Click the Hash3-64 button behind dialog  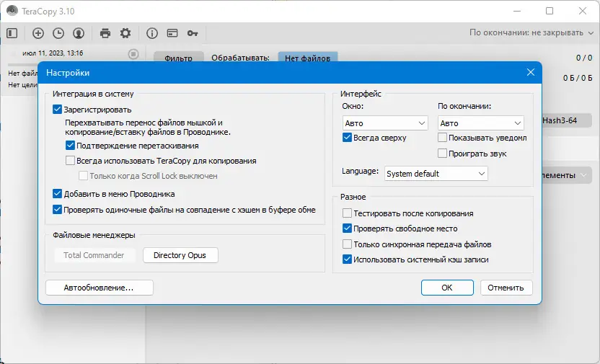(567, 120)
